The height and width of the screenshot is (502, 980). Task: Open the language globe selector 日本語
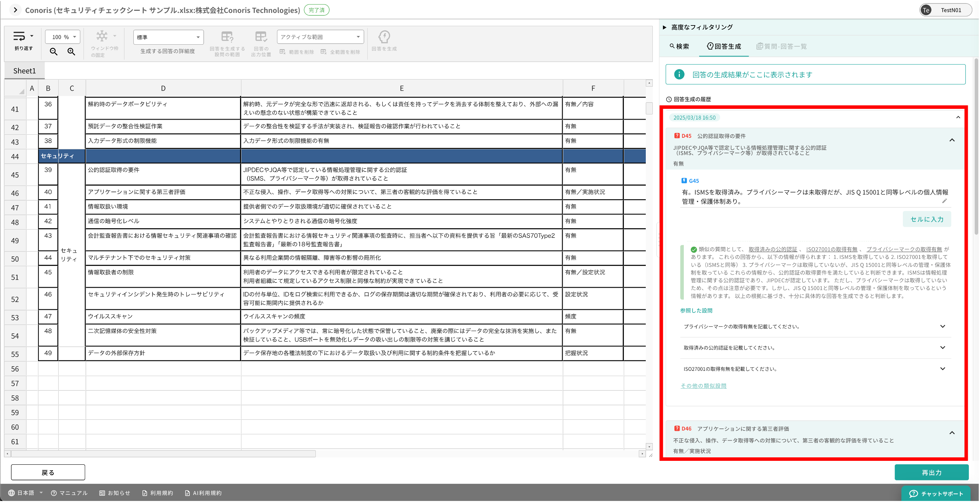(25, 493)
